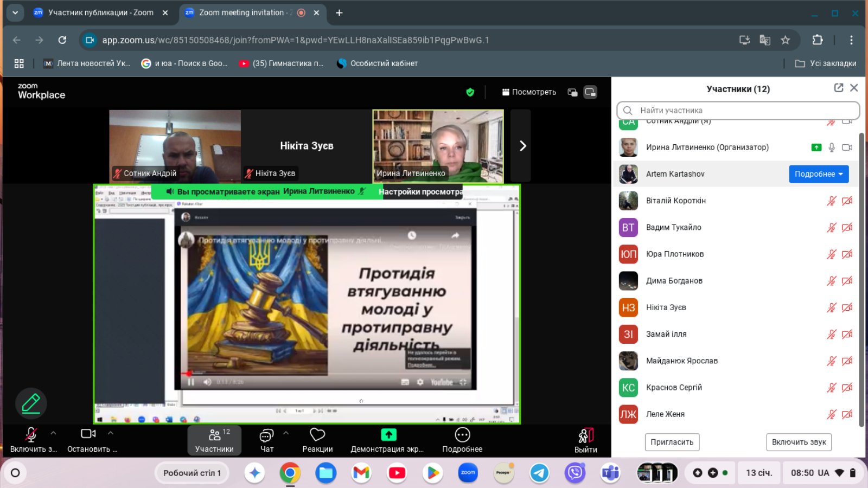Select Нікіта Зуєв video tile
The width and height of the screenshot is (868, 488).
pos(307,146)
